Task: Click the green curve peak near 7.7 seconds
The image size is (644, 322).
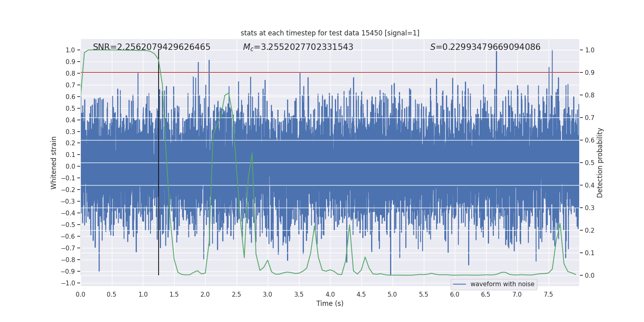Action: click(x=560, y=223)
